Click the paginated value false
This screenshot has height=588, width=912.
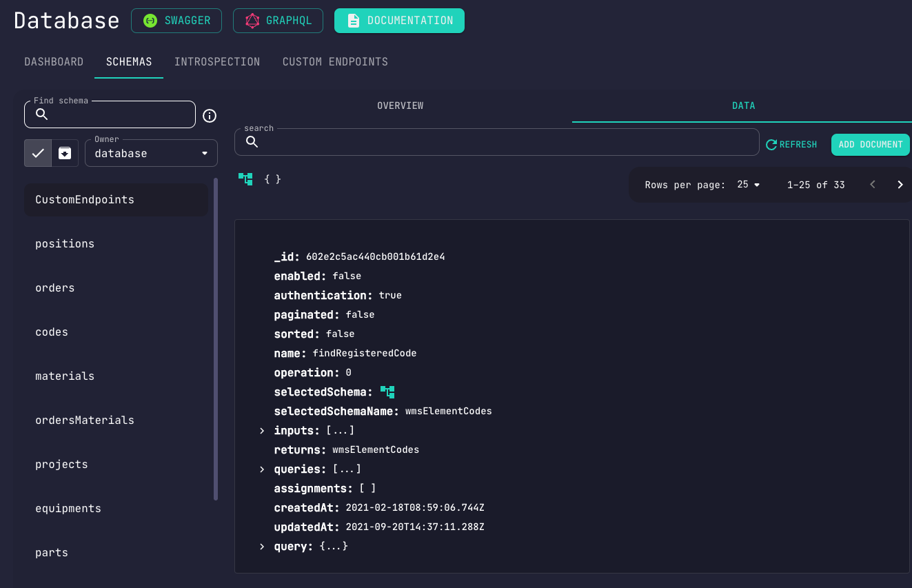(360, 315)
